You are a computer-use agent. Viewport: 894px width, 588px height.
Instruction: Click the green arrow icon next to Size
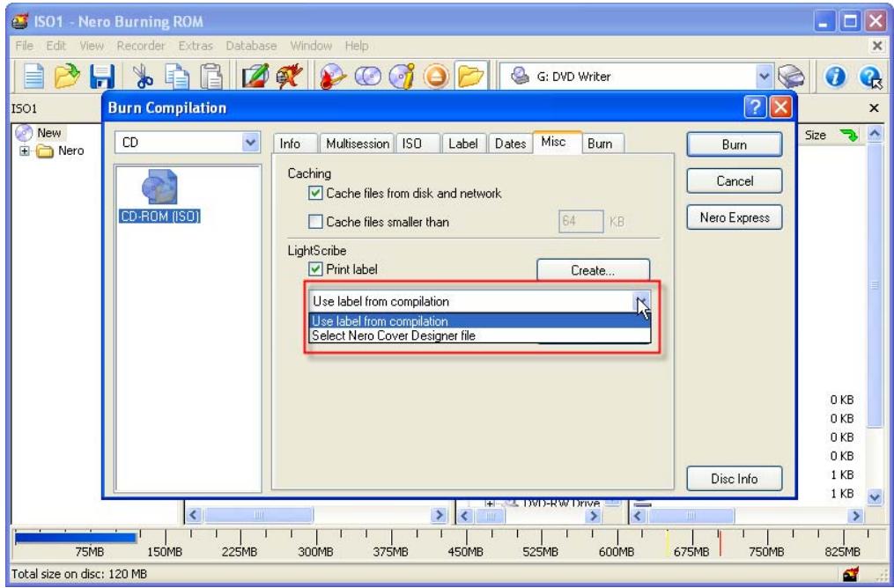pyautogui.click(x=849, y=136)
